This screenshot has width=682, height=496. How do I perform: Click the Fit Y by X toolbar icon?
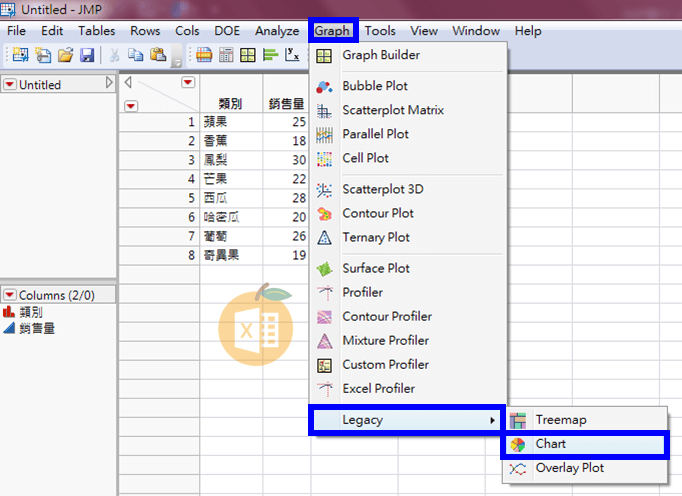point(292,55)
